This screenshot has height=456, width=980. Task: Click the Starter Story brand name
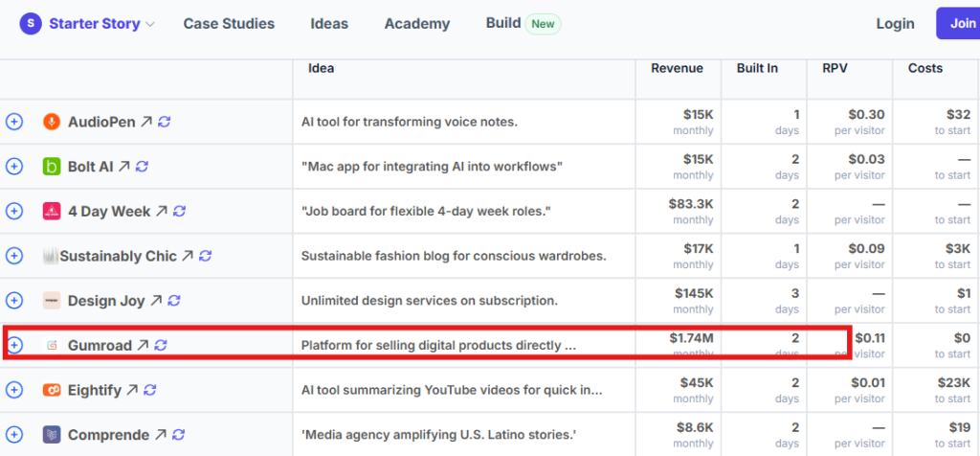[95, 24]
